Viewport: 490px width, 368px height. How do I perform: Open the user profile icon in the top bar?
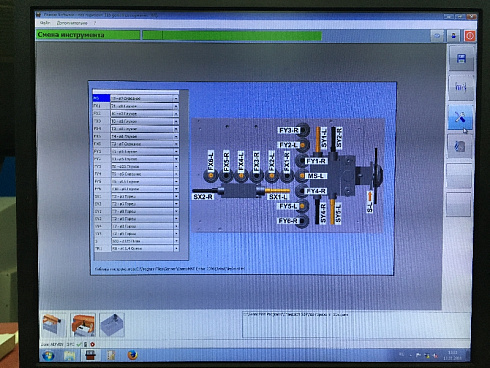click(x=453, y=36)
